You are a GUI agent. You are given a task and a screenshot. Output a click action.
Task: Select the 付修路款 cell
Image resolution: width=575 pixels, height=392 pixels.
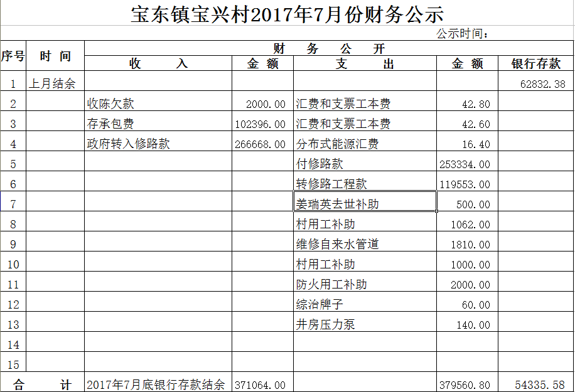(365, 161)
